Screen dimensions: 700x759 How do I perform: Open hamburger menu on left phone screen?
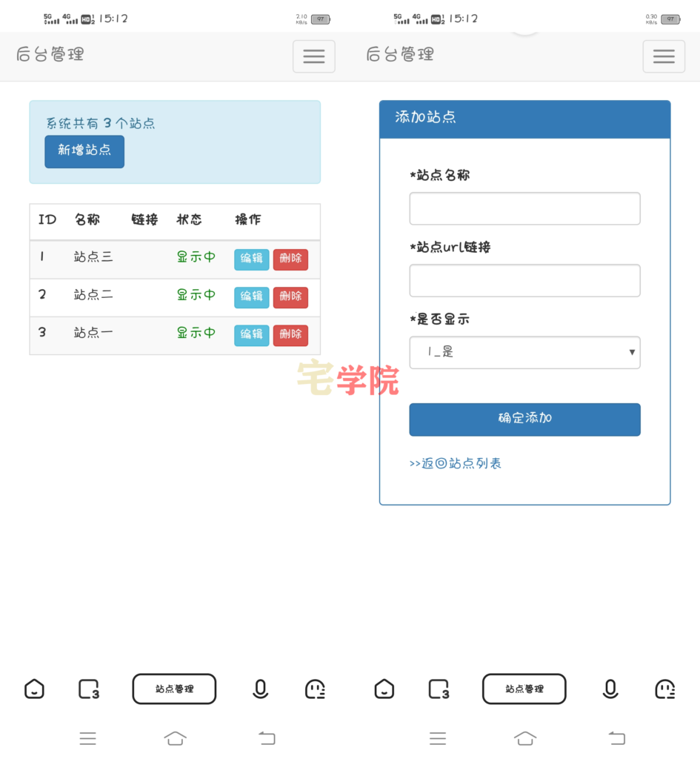click(313, 56)
